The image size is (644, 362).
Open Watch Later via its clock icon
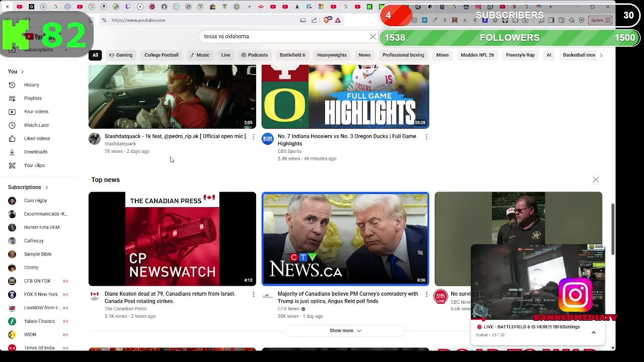12,125
